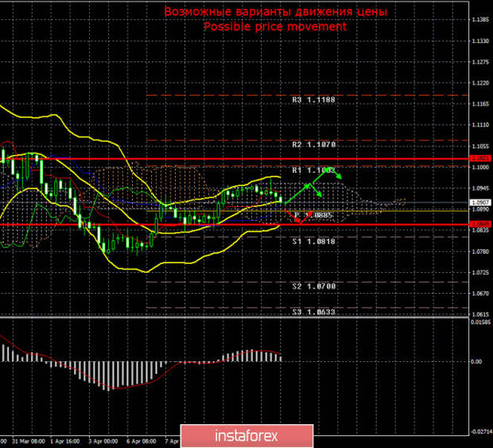Click the 1.0890 price axis value

point(480,209)
